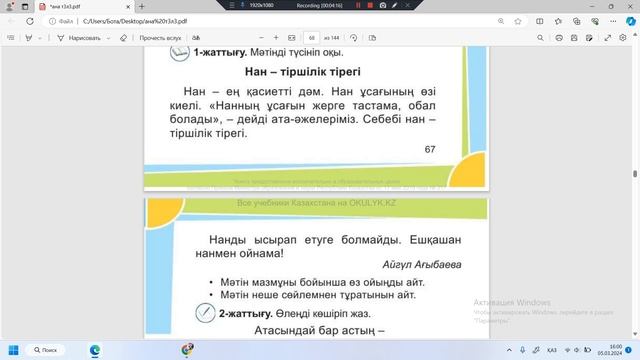The image size is (640, 360).
Task: Open the site information icon
Action: point(52,21)
